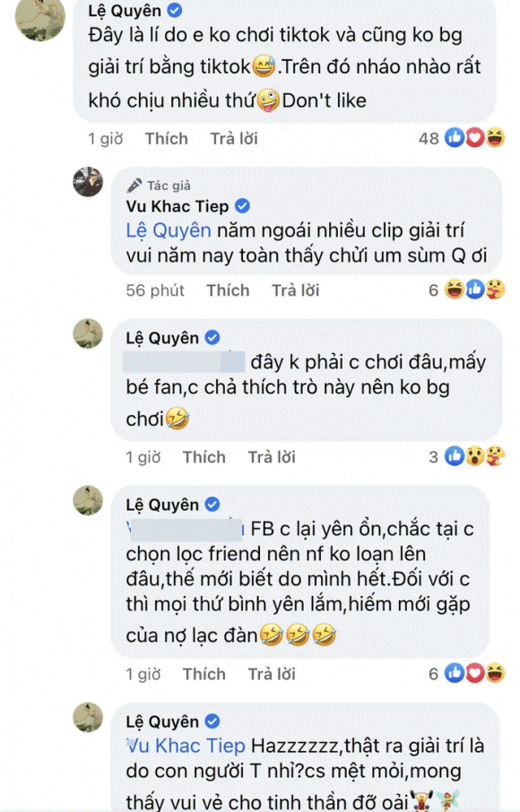Click the laughing emoji reaction beside count 48

click(495, 136)
